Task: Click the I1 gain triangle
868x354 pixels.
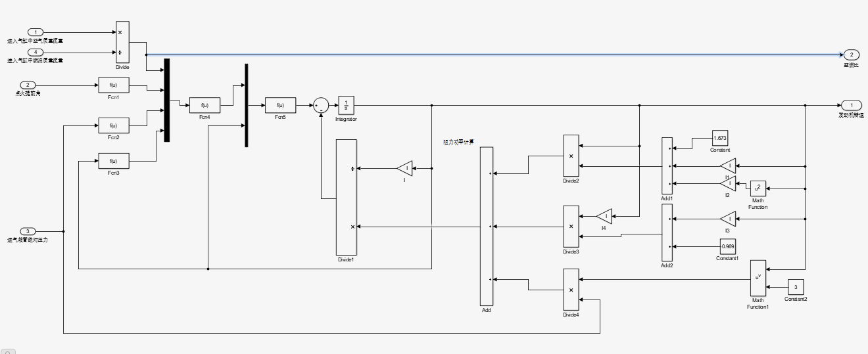Action: tap(727, 166)
